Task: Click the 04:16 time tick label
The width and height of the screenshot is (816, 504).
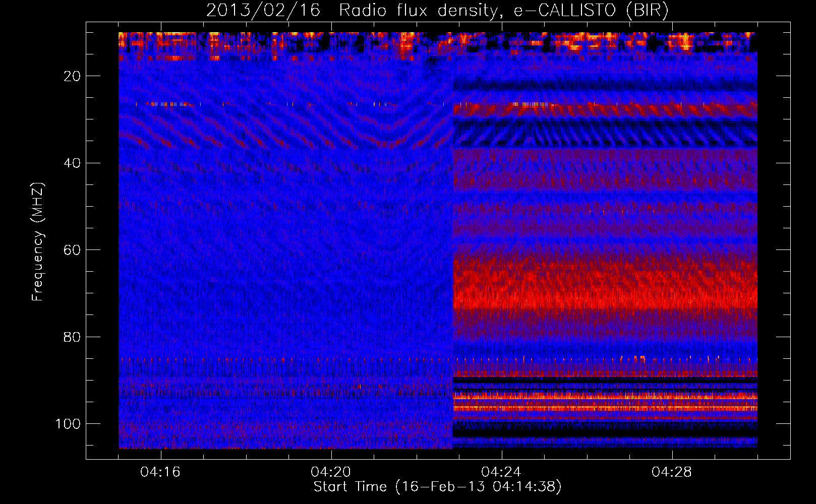Action: (160, 472)
